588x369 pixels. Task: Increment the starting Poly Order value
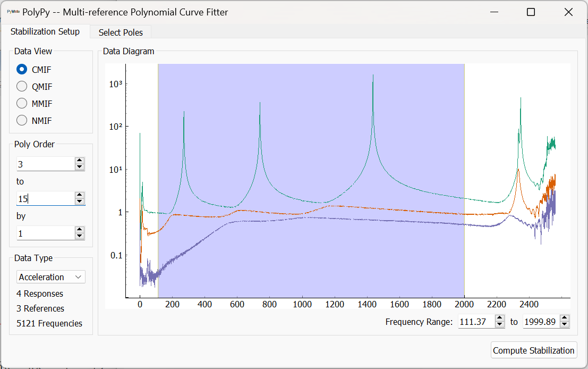pos(80,161)
